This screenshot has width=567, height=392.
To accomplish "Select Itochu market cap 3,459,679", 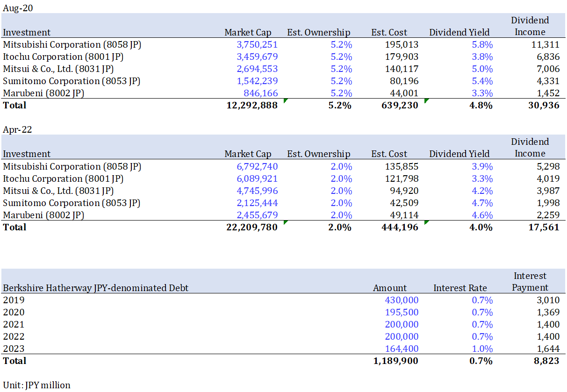I will tap(257, 57).
